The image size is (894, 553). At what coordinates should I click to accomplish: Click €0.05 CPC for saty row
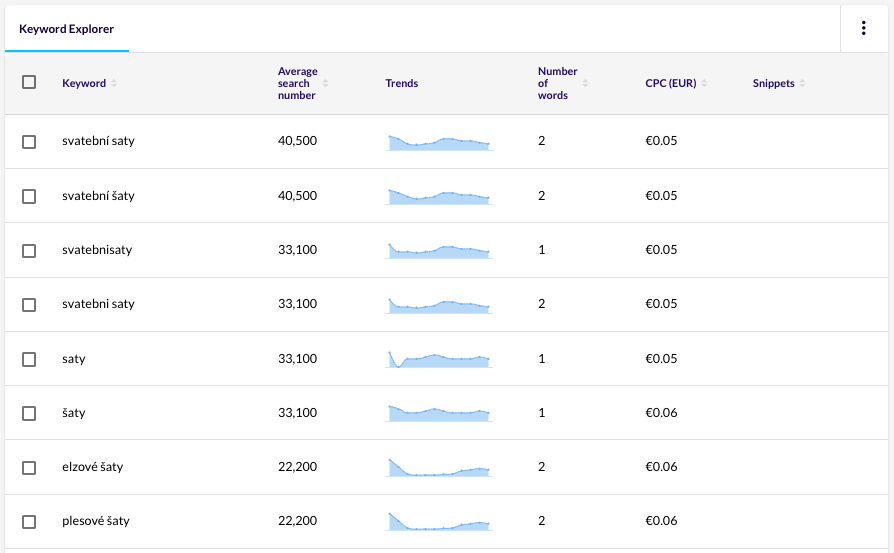(x=661, y=359)
